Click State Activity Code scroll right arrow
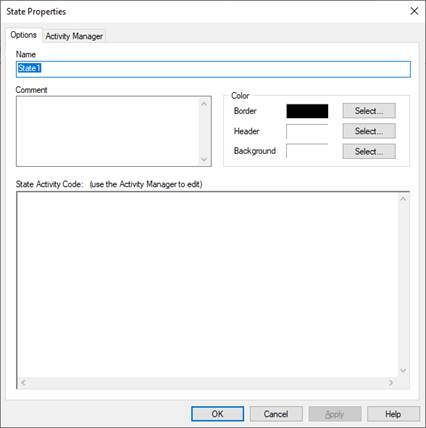This screenshot has height=428, width=426. [x=391, y=383]
